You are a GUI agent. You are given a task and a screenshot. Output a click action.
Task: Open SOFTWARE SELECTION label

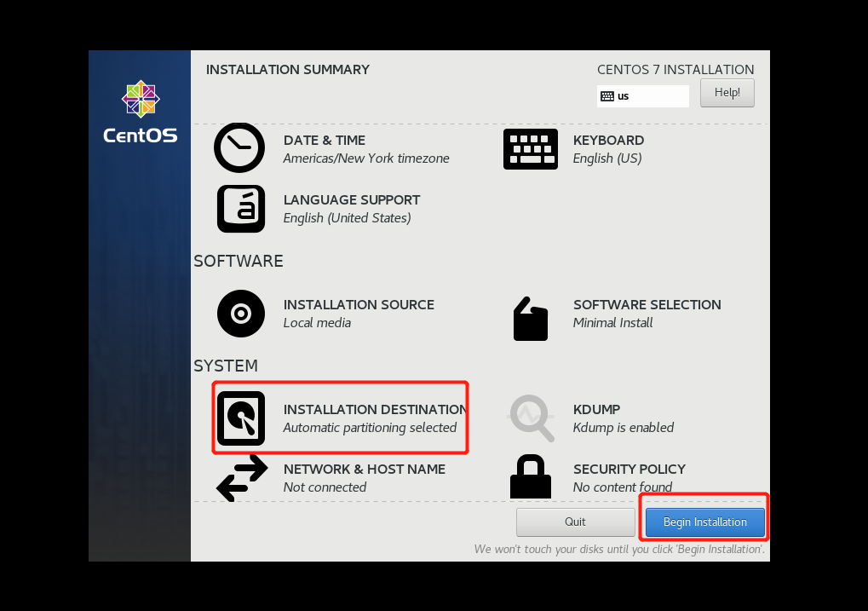[647, 305]
